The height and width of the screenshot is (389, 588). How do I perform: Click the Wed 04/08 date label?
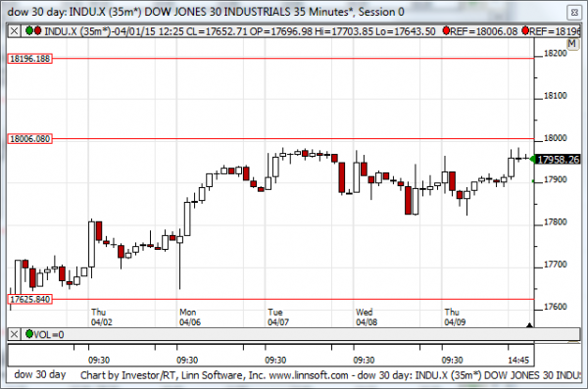point(367,316)
